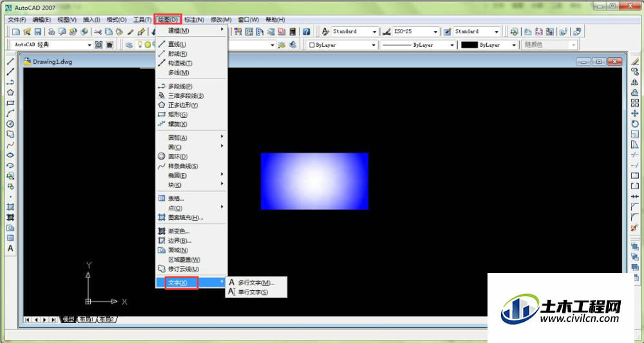The width and height of the screenshot is (644, 343).
Task: Click the New drawing icon in standard toolbar
Action: 15,32
